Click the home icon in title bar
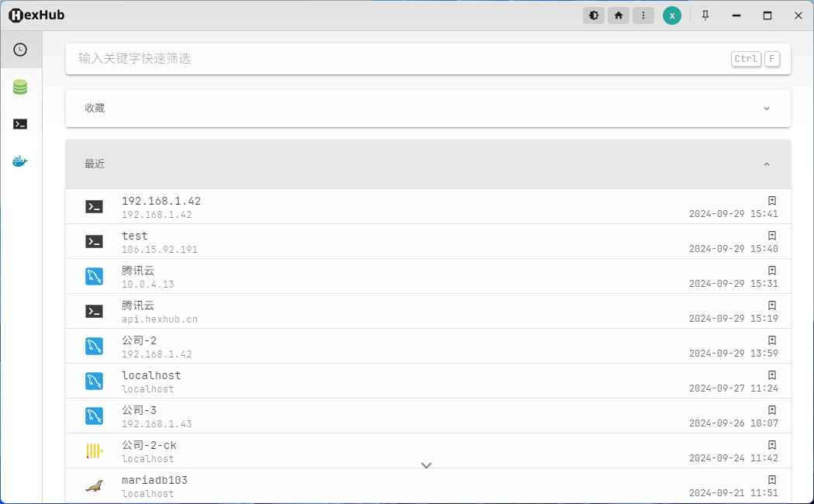The image size is (814, 504). 619,16
